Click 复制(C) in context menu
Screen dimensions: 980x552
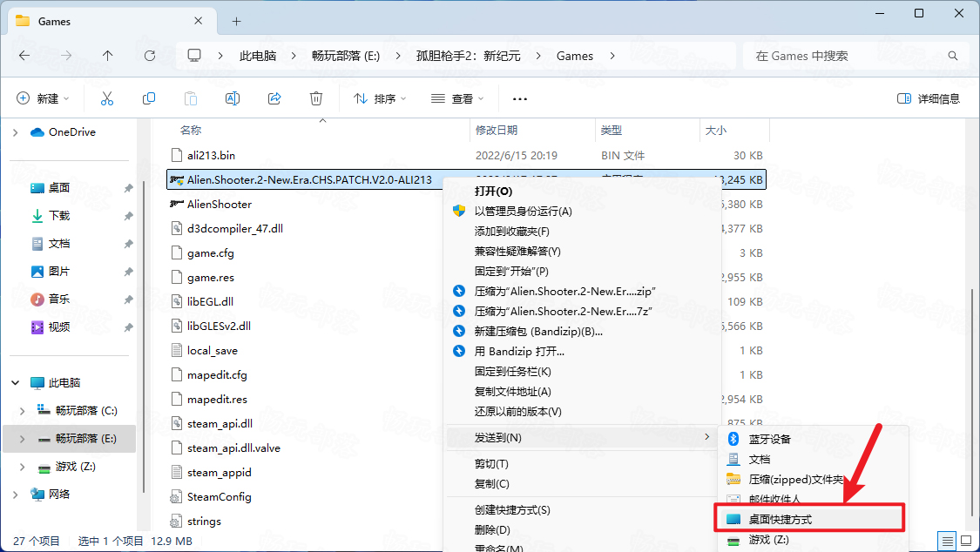[x=583, y=483]
